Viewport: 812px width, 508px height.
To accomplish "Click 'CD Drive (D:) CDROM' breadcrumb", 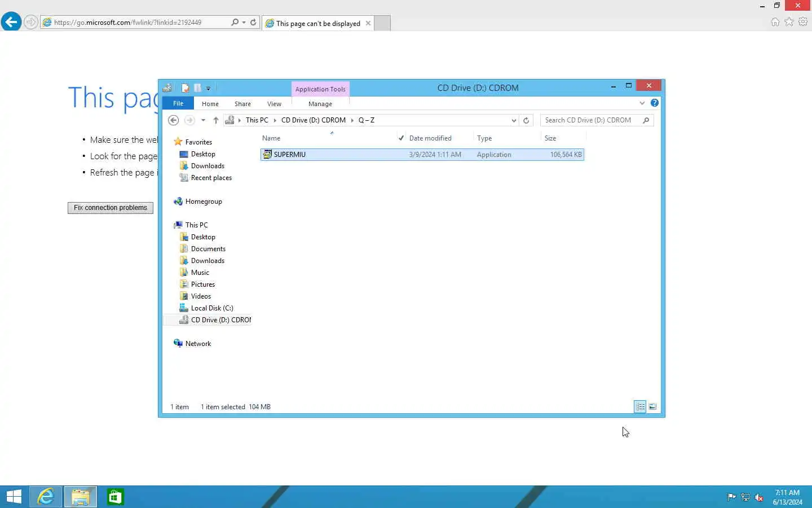I will [314, 120].
